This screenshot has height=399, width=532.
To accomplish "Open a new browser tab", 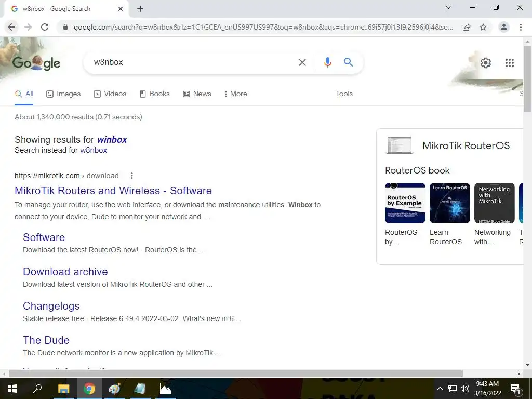I will pyautogui.click(x=140, y=9).
